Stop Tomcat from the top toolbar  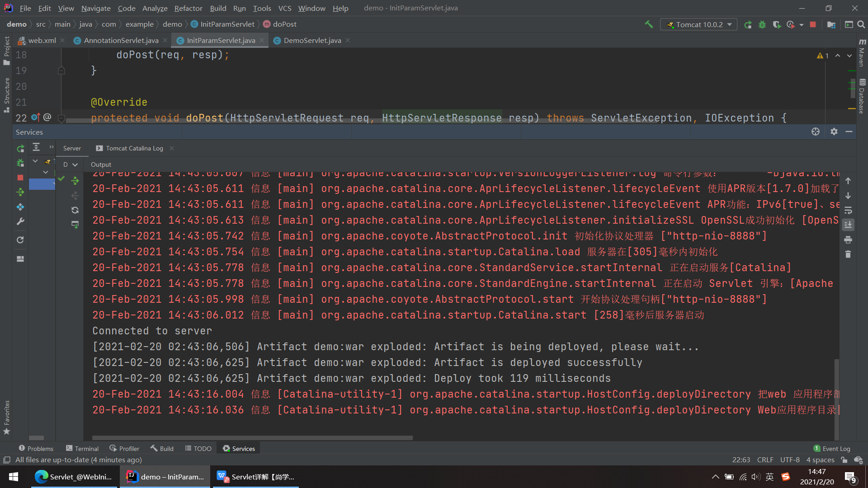[x=813, y=24]
